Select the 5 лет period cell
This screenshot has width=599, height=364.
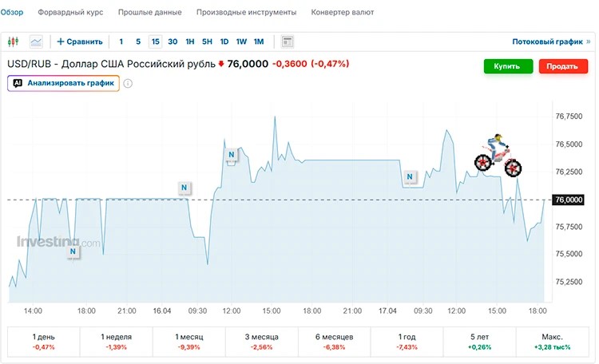coord(479,342)
